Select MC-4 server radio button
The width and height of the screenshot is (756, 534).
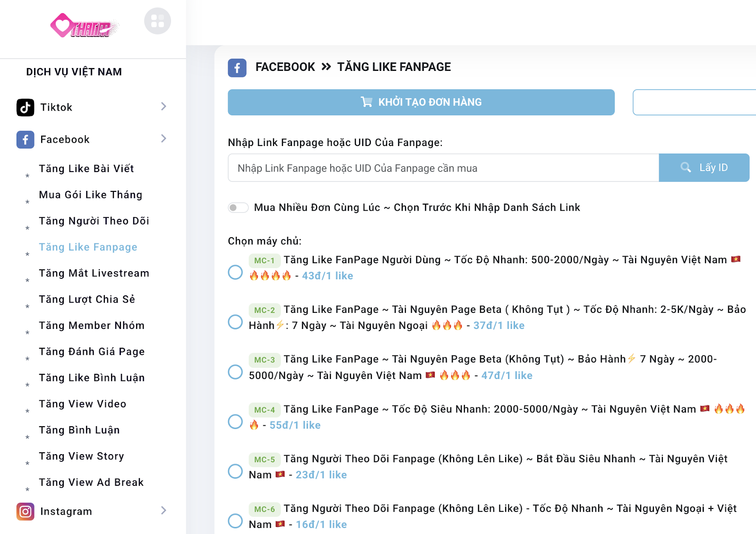(235, 422)
